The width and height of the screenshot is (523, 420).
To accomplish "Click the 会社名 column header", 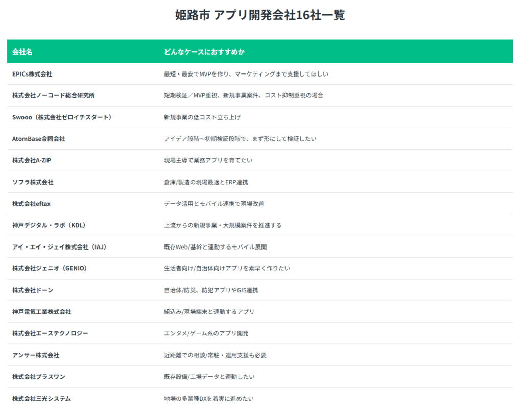I will 22,52.
